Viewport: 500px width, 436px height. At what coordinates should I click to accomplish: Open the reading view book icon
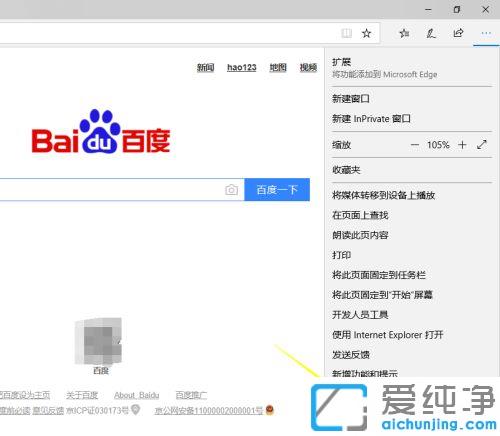[347, 33]
